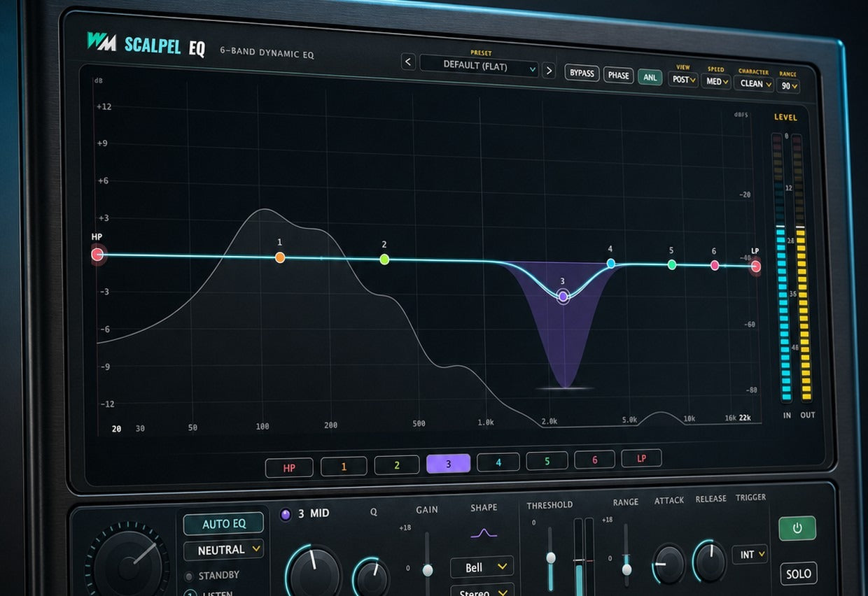Switch to band tab 1

[344, 466]
